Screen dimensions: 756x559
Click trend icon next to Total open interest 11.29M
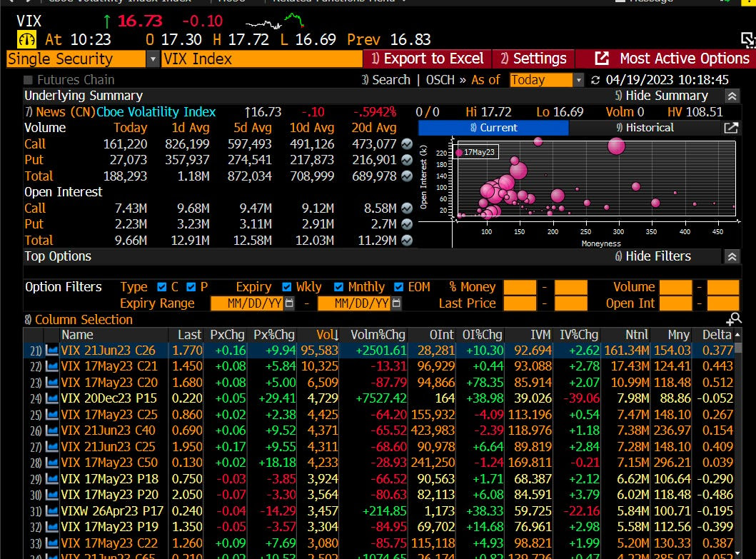(x=407, y=240)
